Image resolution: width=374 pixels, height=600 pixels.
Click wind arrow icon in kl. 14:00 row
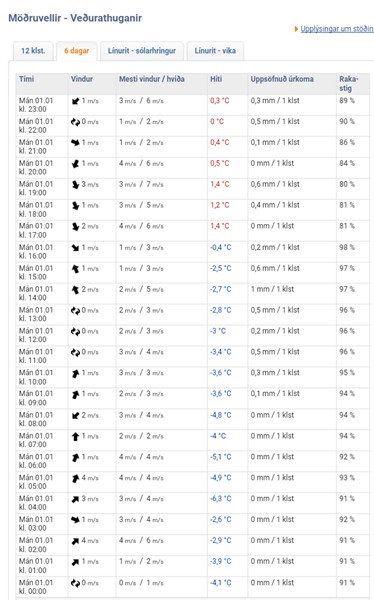[75, 290]
